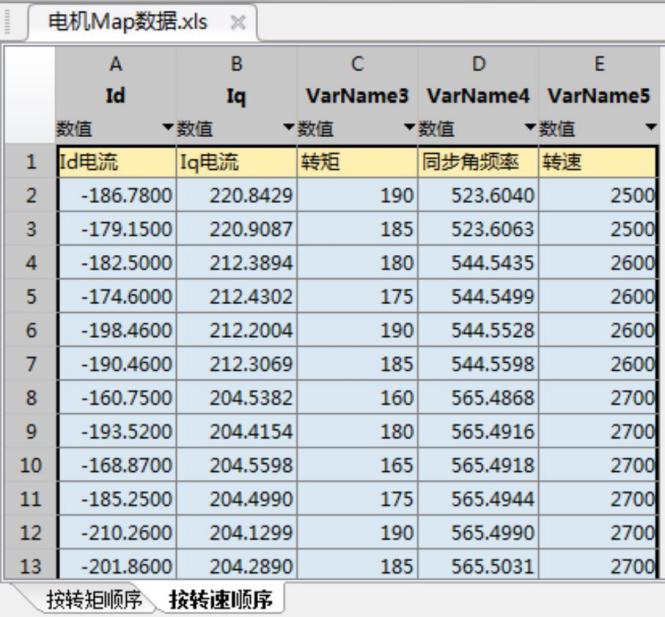The width and height of the screenshot is (665, 617).
Task: Select column A header
Action: point(116,65)
